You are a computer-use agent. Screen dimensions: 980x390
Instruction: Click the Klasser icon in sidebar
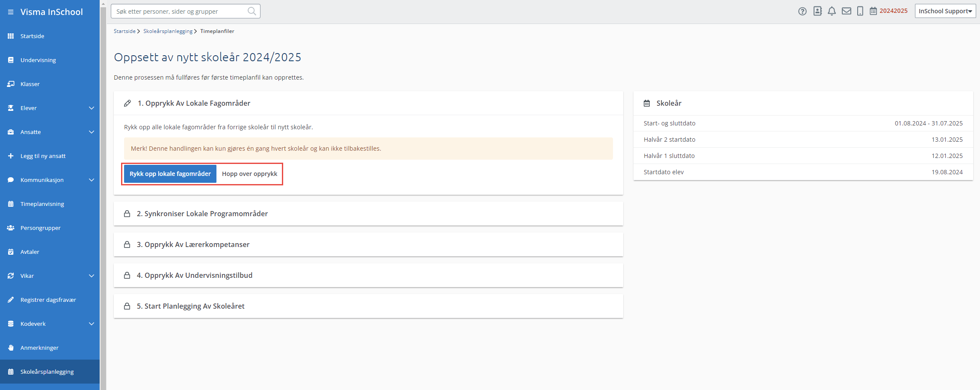11,84
